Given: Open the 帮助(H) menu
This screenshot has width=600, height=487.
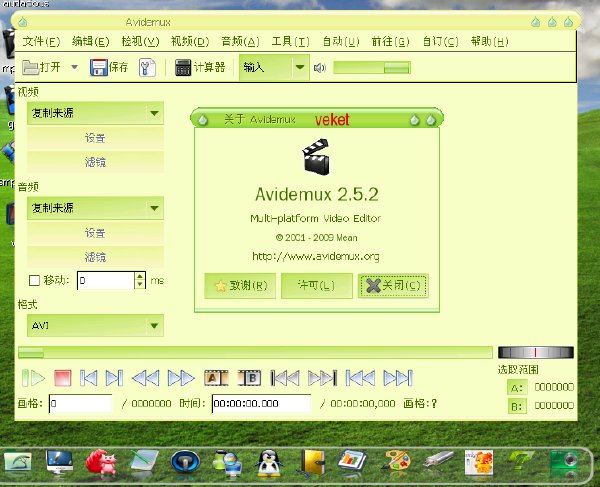Looking at the screenshot, I should click(x=489, y=41).
